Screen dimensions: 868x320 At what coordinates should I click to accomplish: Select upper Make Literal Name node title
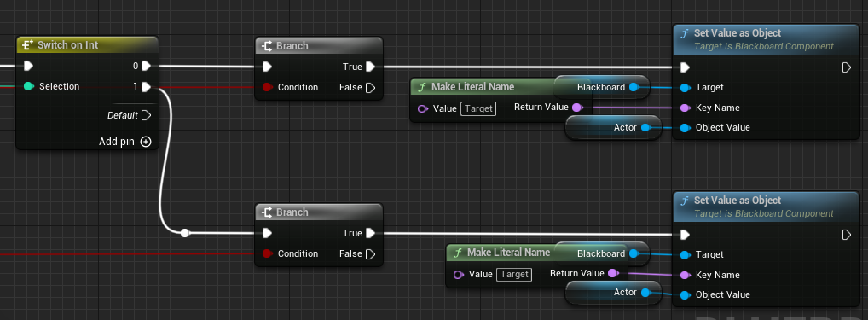coord(472,87)
